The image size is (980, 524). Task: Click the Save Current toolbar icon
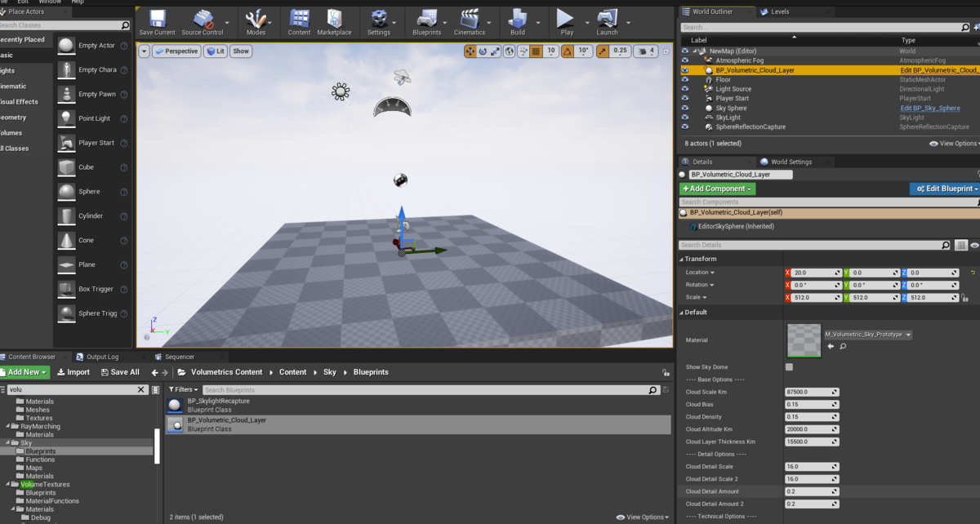tap(157, 22)
